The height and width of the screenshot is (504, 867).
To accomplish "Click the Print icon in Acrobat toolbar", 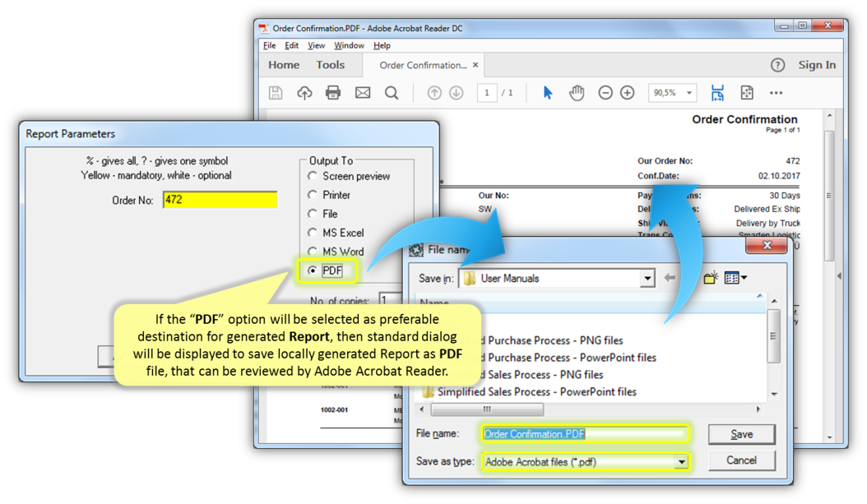I will [x=333, y=93].
